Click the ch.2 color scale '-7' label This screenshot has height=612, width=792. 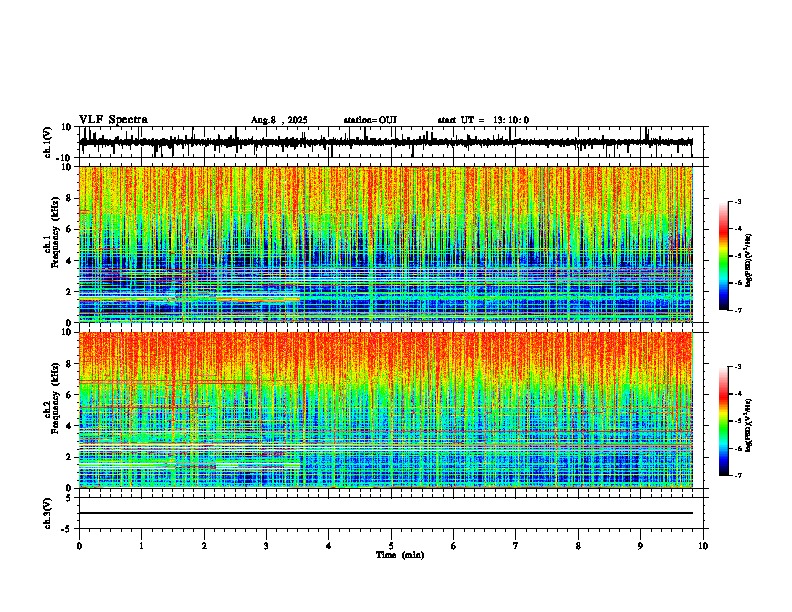click(737, 476)
